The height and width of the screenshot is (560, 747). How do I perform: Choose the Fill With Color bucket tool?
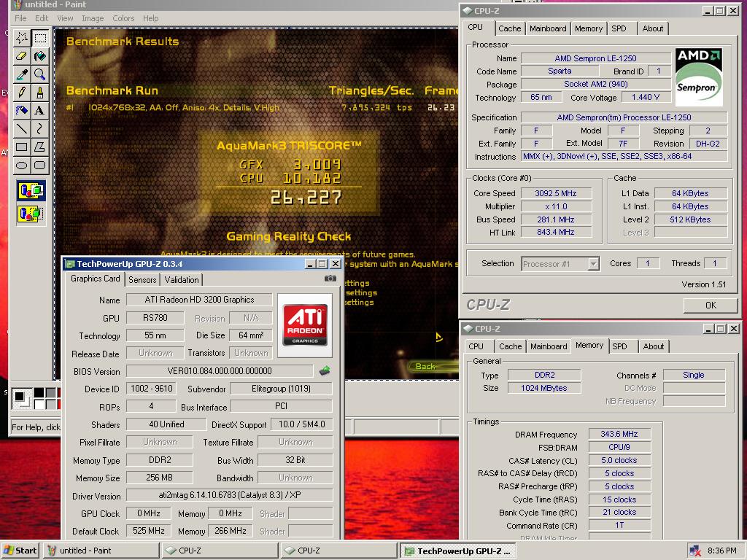[x=40, y=55]
